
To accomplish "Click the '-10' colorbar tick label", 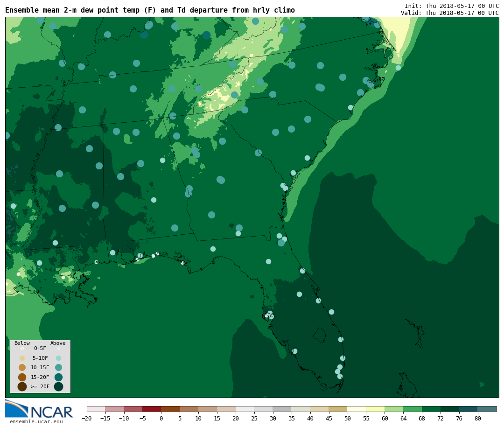I will [124, 418].
